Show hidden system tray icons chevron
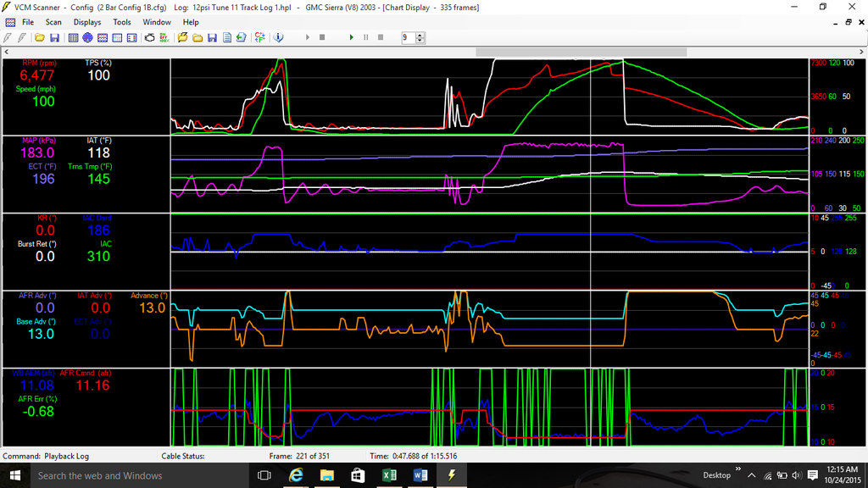Screen dimensions: 868x488 751,475
